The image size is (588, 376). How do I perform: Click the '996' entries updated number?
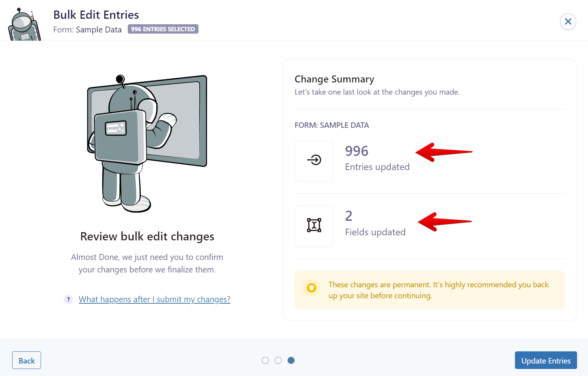point(356,151)
